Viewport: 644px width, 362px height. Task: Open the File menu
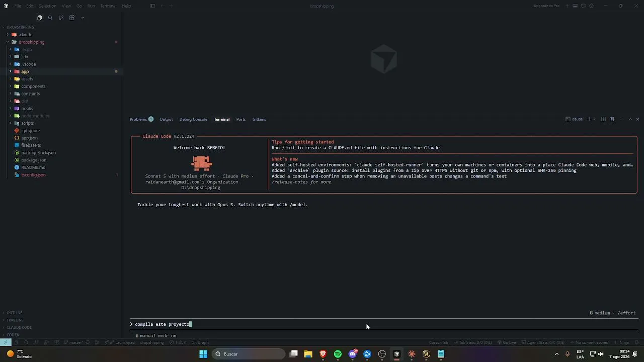[18, 6]
